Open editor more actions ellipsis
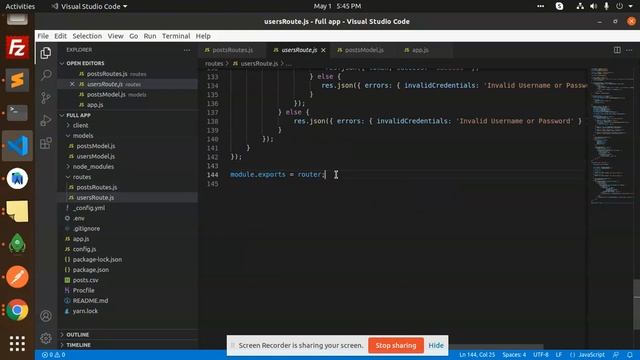The height and width of the screenshot is (360, 640). [x=629, y=50]
